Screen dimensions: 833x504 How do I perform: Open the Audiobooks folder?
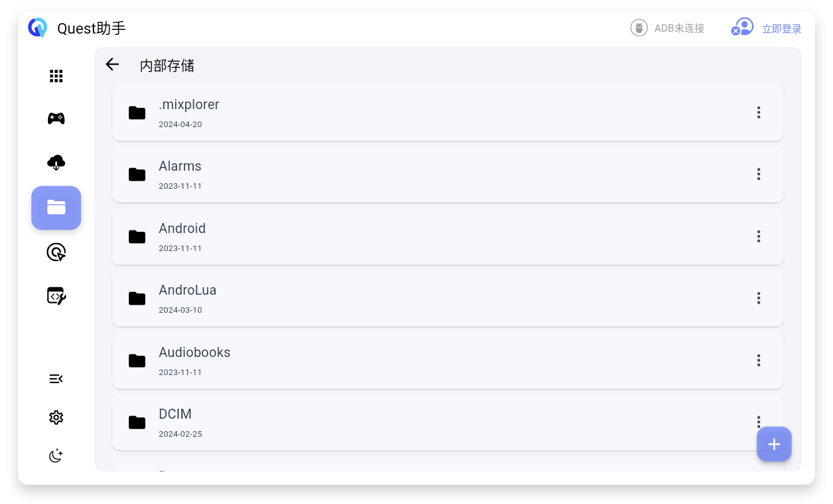(194, 353)
